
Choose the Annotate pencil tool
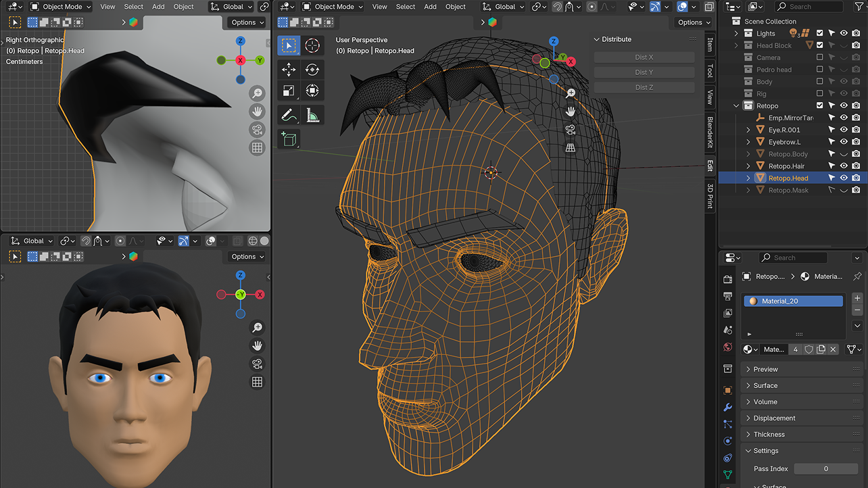pyautogui.click(x=289, y=115)
